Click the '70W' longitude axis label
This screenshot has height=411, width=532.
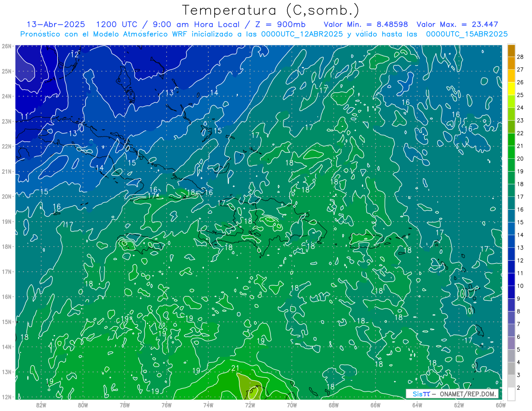tap(292, 404)
